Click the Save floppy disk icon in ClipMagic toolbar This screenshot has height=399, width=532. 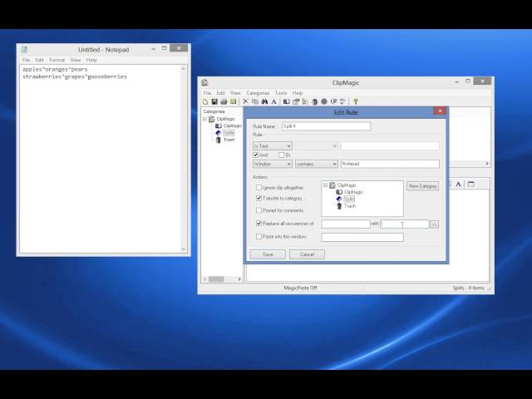tap(214, 101)
